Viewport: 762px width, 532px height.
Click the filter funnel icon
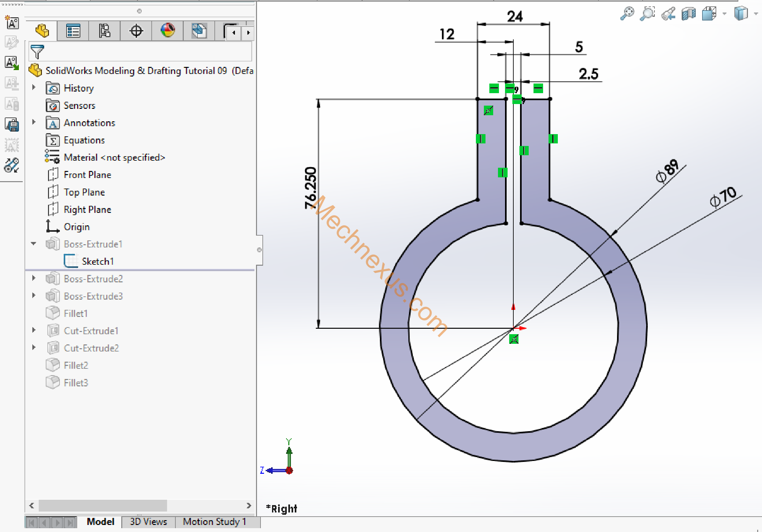tap(37, 52)
